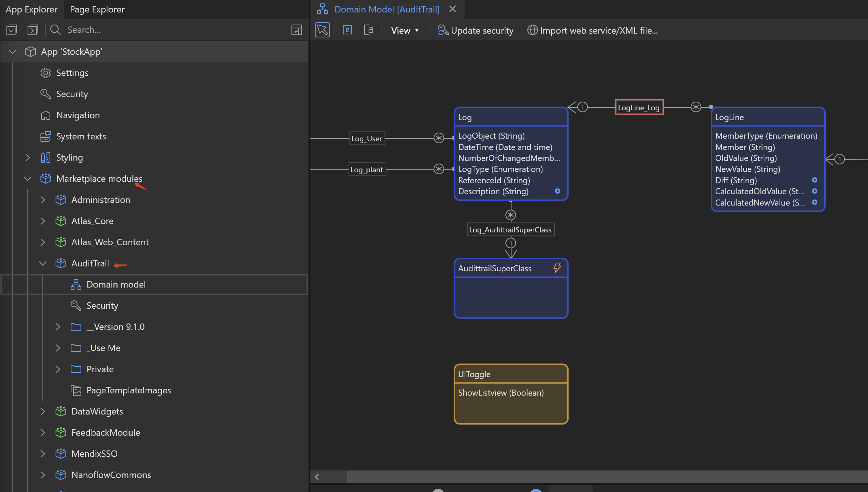Select the LogLine_Log association label
The image size is (868, 492).
639,108
